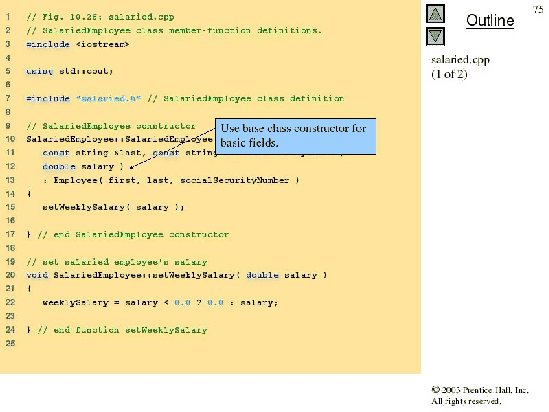The height and width of the screenshot is (412, 549).
Task: Click the #include "salaried.h" line
Action: click(x=185, y=98)
